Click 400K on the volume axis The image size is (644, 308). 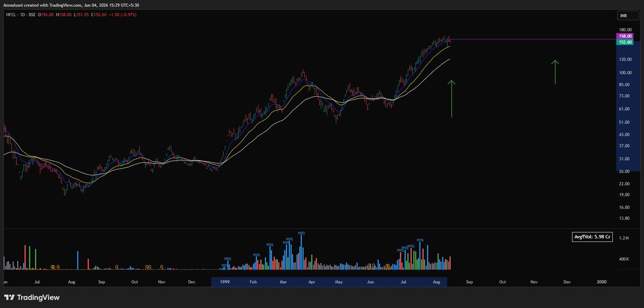pyautogui.click(x=624, y=259)
